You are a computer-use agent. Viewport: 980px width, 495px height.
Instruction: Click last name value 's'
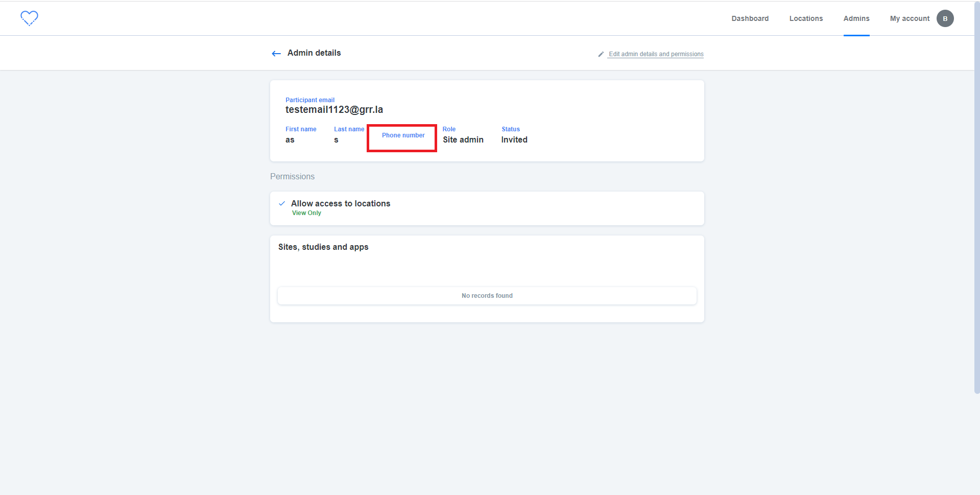point(336,140)
